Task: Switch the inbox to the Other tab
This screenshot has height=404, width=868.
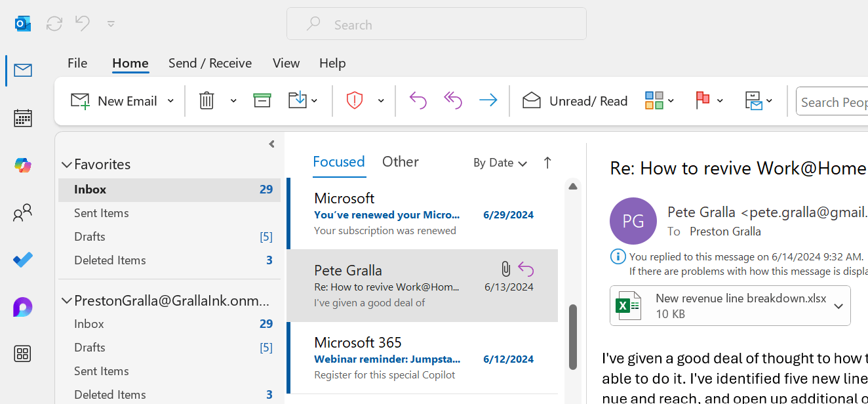Action: pos(400,161)
